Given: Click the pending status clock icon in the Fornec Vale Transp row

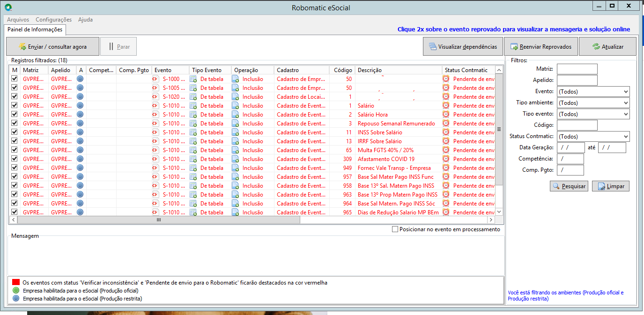Looking at the screenshot, I should pyautogui.click(x=446, y=168).
